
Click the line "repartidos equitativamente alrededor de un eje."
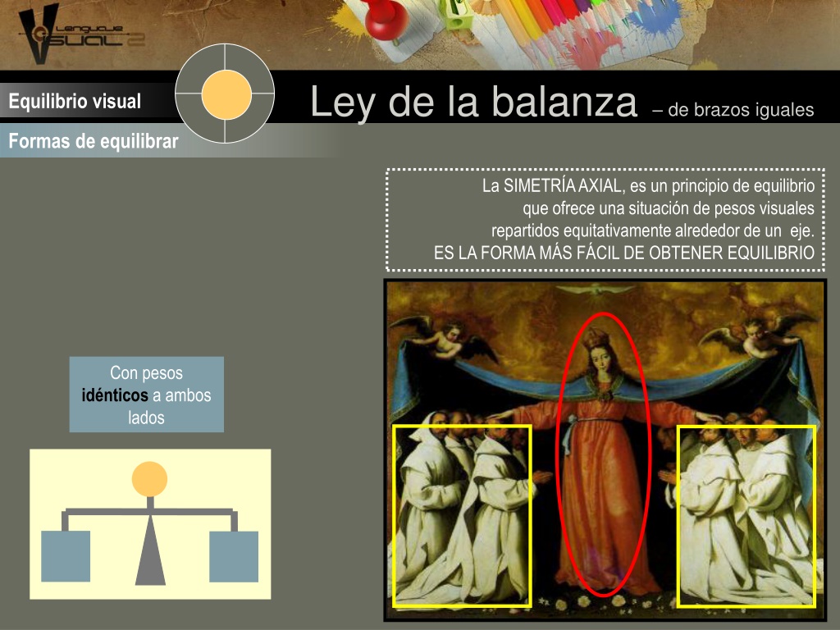point(653,231)
